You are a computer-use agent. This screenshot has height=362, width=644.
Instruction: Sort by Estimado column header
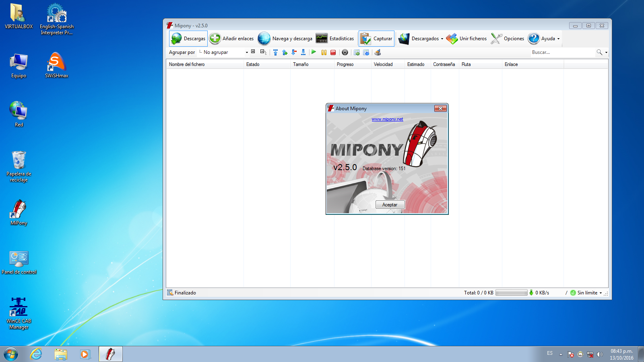click(x=418, y=64)
